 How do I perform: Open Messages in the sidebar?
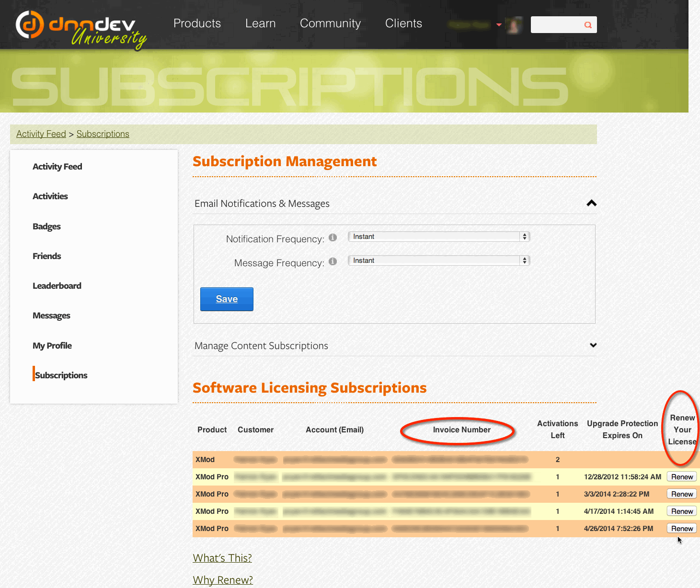[51, 316]
